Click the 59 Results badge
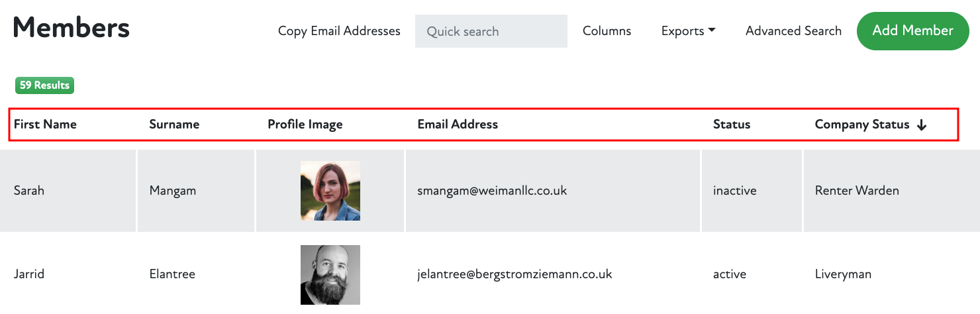The width and height of the screenshot is (980, 314). point(44,85)
